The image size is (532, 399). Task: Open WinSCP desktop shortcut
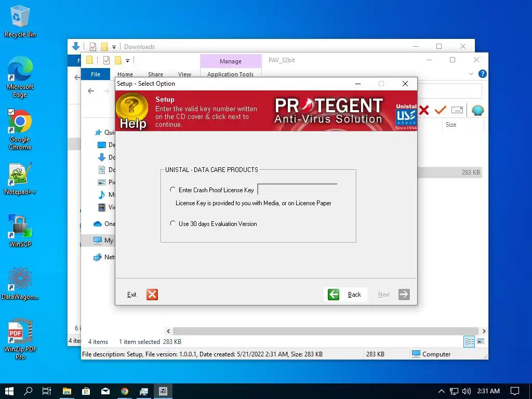(x=20, y=231)
